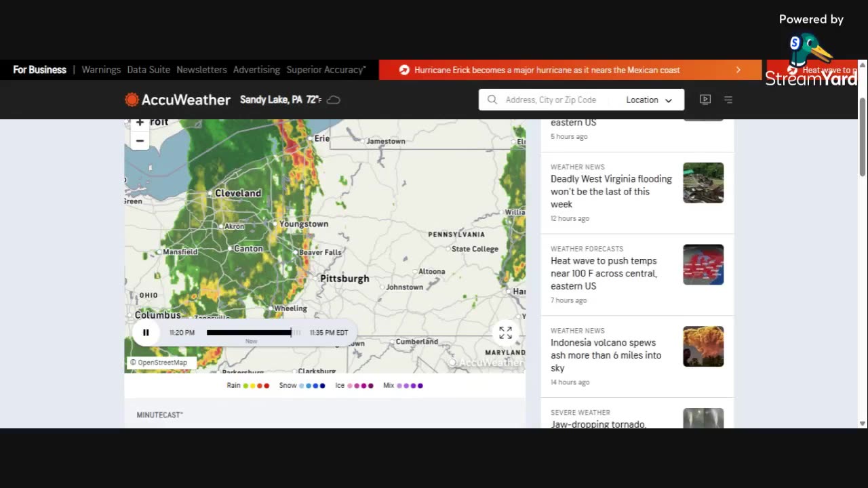Open the Location dropdown
Image resolution: width=868 pixels, height=488 pixels.
pyautogui.click(x=649, y=100)
